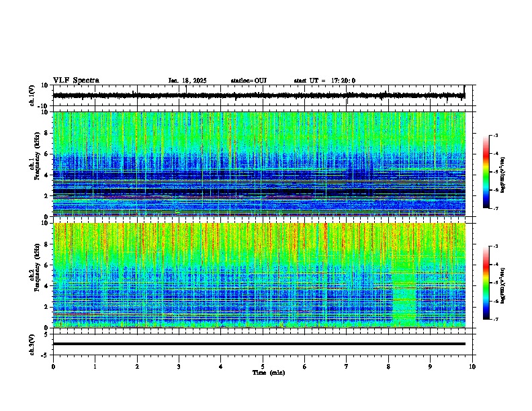Click the '-7' value on ch.2 color bar
The height and width of the screenshot is (411, 532).
[x=495, y=320]
